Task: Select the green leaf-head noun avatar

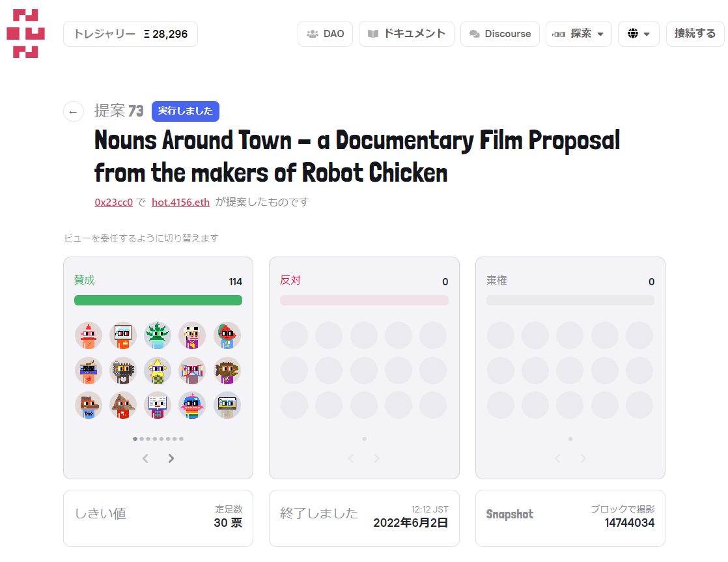Action: (x=158, y=335)
